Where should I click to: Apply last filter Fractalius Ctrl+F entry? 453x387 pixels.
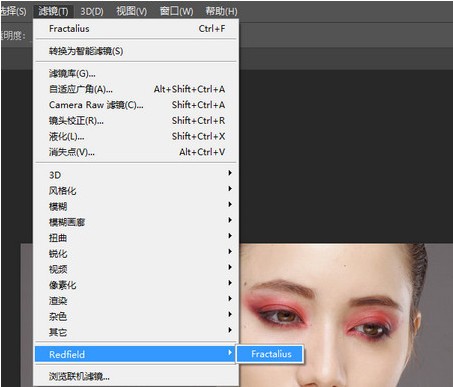click(136, 29)
